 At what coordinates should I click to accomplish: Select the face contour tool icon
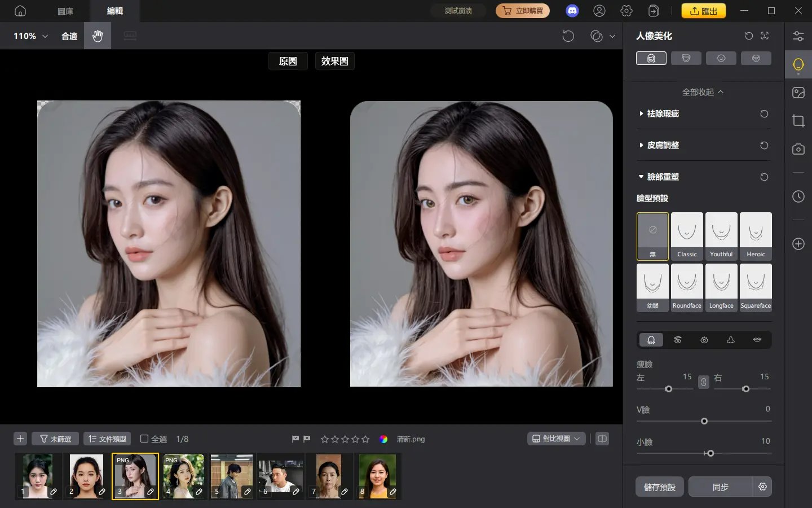(651, 340)
